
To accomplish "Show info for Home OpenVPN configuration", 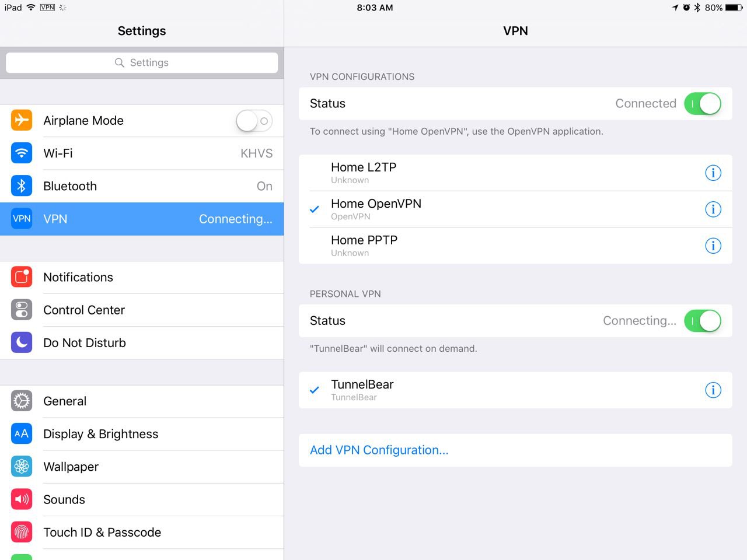I will click(713, 209).
